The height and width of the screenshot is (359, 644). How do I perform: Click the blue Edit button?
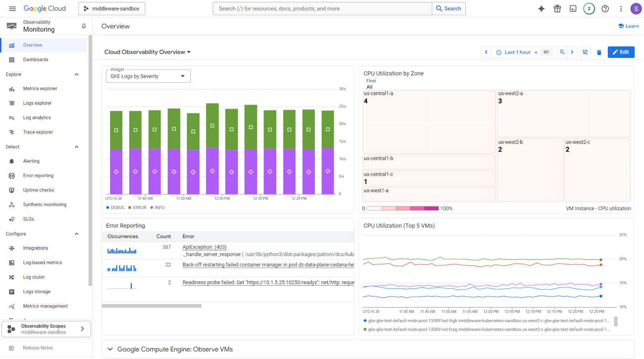pos(621,52)
